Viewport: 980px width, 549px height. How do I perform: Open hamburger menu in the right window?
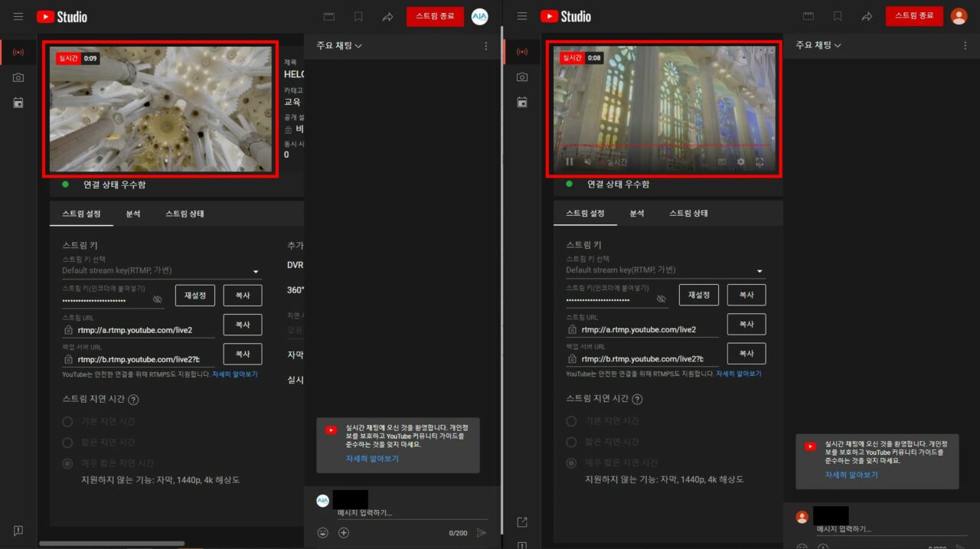pos(522,16)
